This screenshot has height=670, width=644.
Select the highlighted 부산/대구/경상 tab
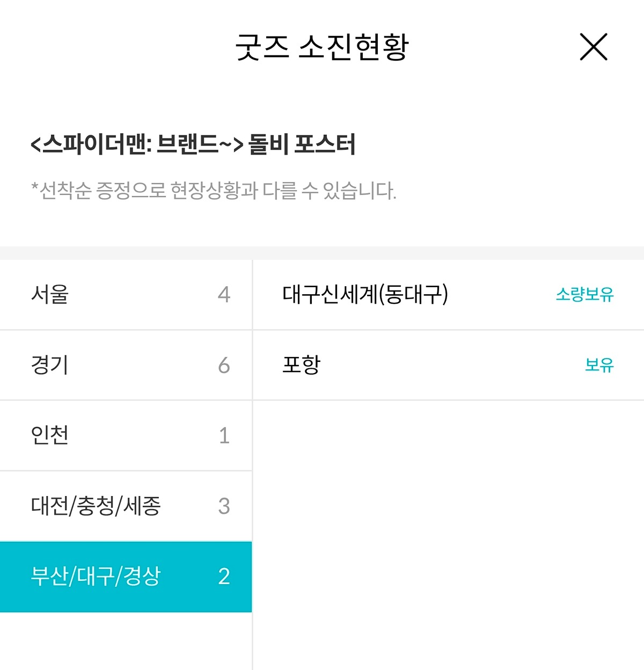click(126, 577)
